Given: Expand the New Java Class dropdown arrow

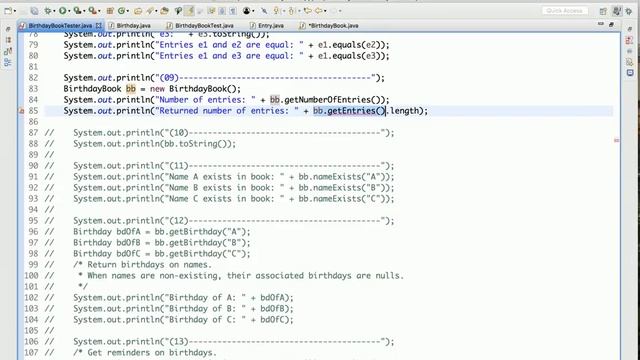Looking at the screenshot, I should pos(128,11).
